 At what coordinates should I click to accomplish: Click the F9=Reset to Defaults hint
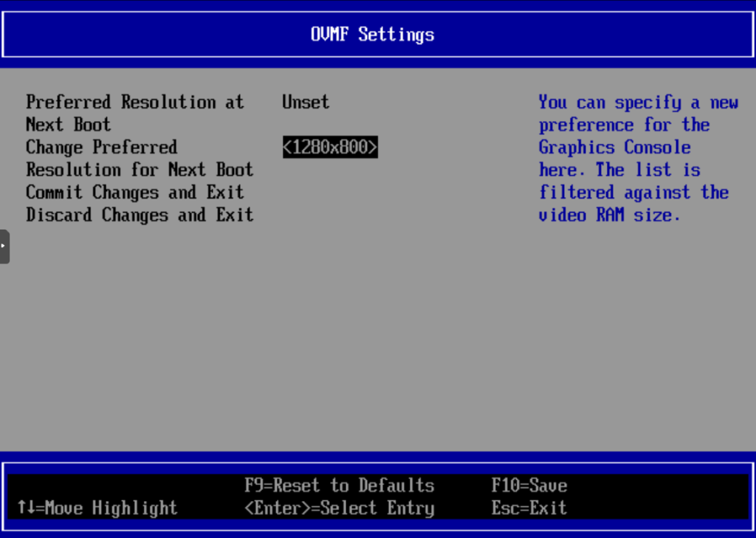(x=340, y=486)
